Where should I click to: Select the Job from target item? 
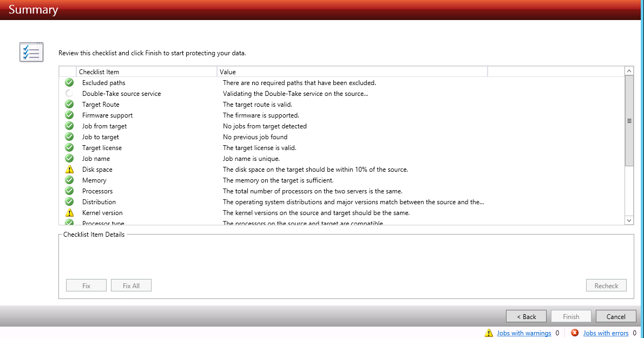tap(341, 126)
